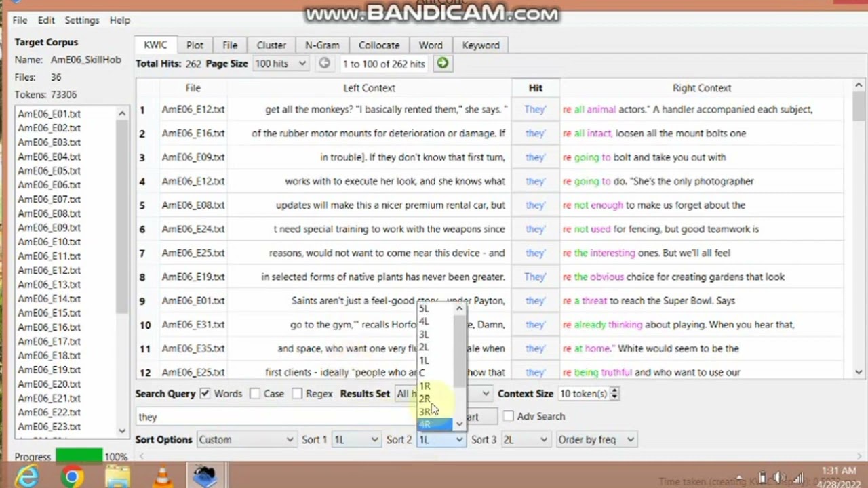Open Google Chrome from taskbar
This screenshot has width=868, height=488.
[71, 477]
